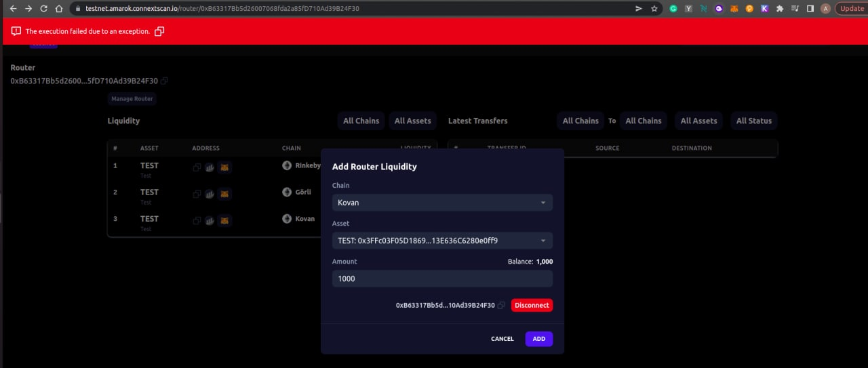Click the Ethereum icon beside Görli
The width and height of the screenshot is (868, 368).
[x=287, y=192]
